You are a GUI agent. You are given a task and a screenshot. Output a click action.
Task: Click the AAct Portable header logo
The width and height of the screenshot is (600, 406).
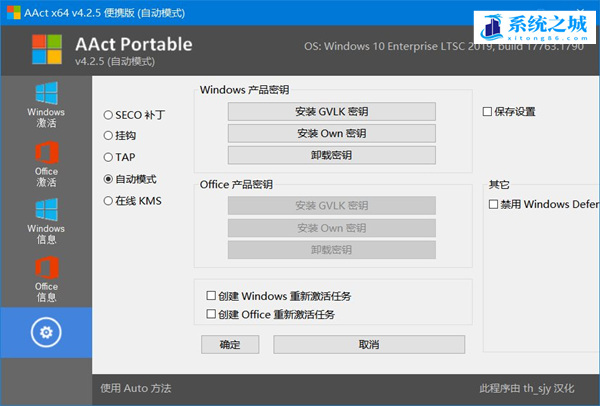47,49
